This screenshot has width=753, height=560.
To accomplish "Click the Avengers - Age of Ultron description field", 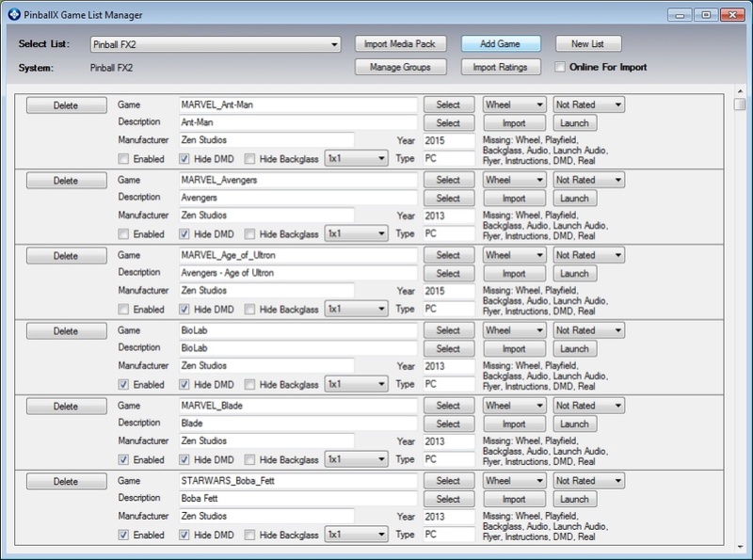I will [298, 273].
